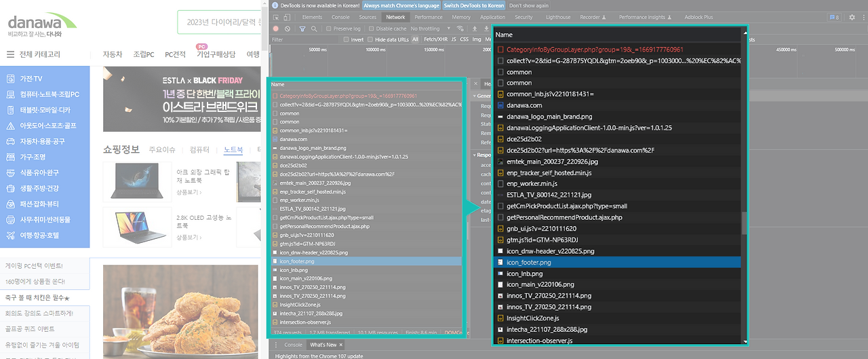Select the Fetch/XHR filter type
The image size is (868, 359).
(x=435, y=39)
